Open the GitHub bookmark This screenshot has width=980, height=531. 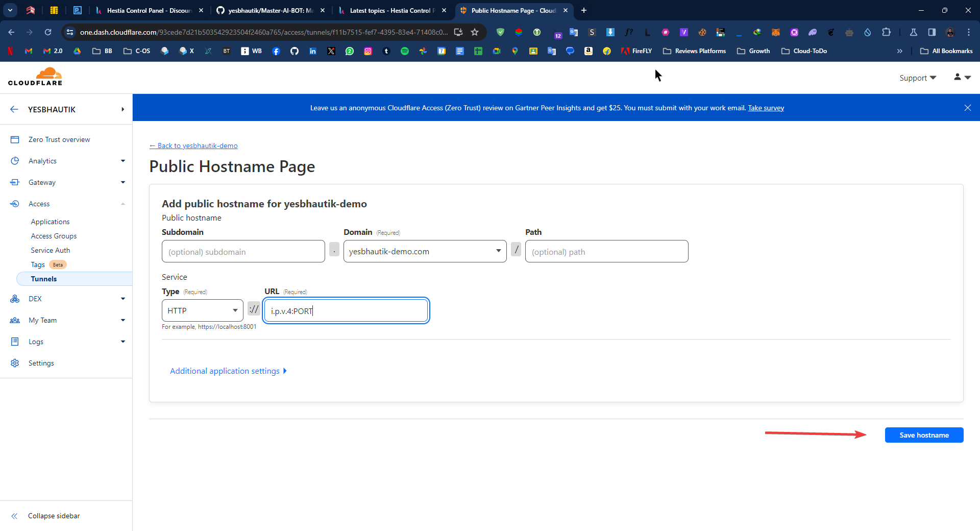click(295, 51)
